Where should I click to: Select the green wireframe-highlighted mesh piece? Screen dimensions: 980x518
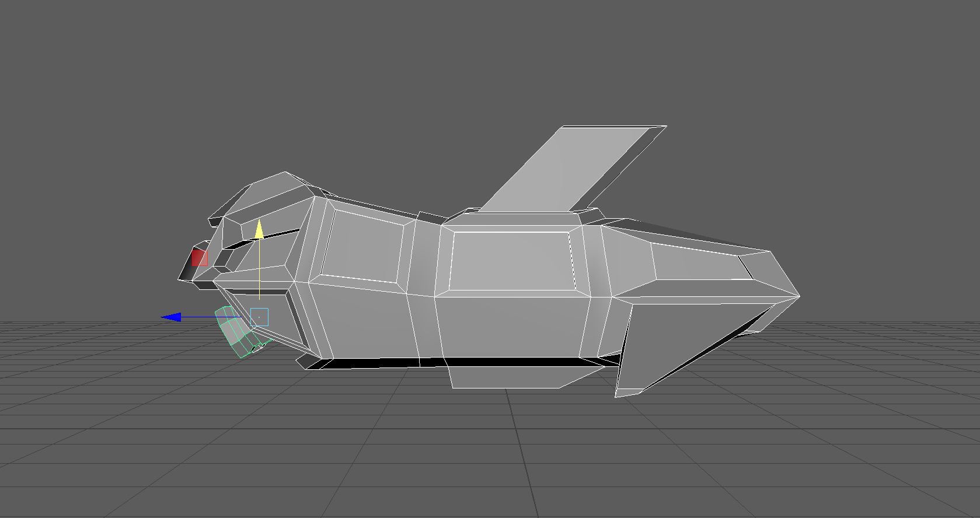coord(236,332)
